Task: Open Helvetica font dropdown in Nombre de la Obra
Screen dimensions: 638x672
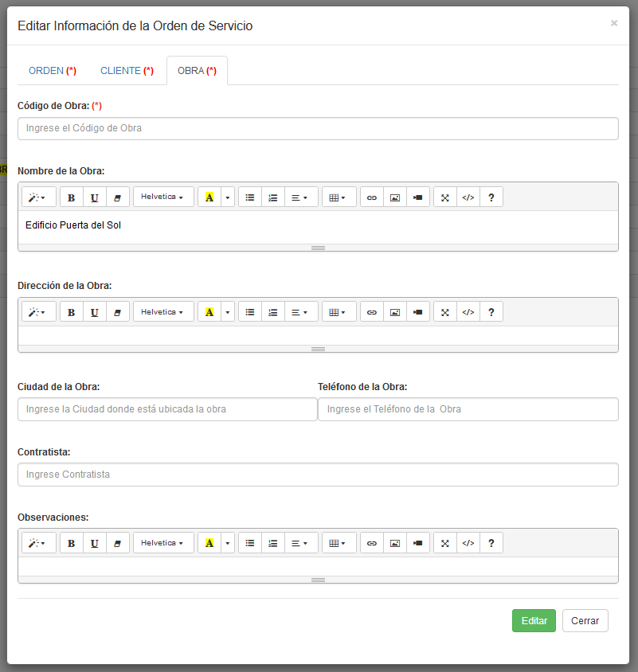Action: (162, 197)
